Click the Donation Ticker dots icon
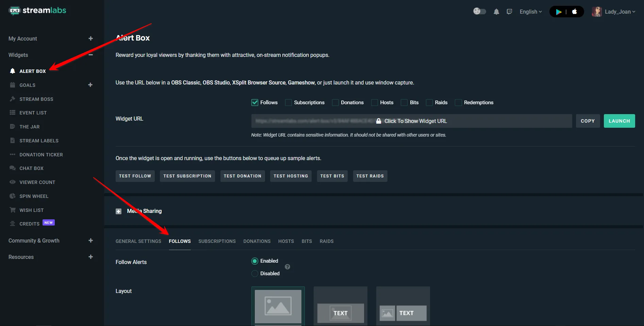Screen dimensions: 644x326 pos(13,154)
